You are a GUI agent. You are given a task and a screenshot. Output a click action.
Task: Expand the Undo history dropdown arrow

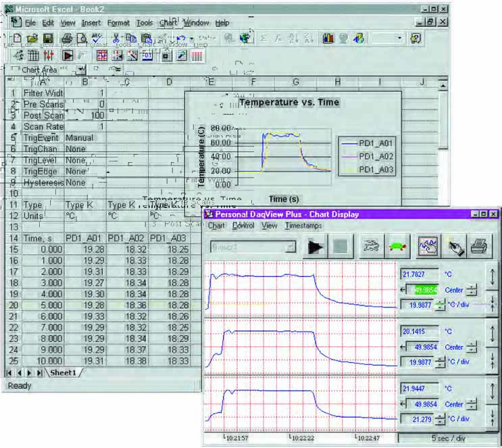(191, 39)
